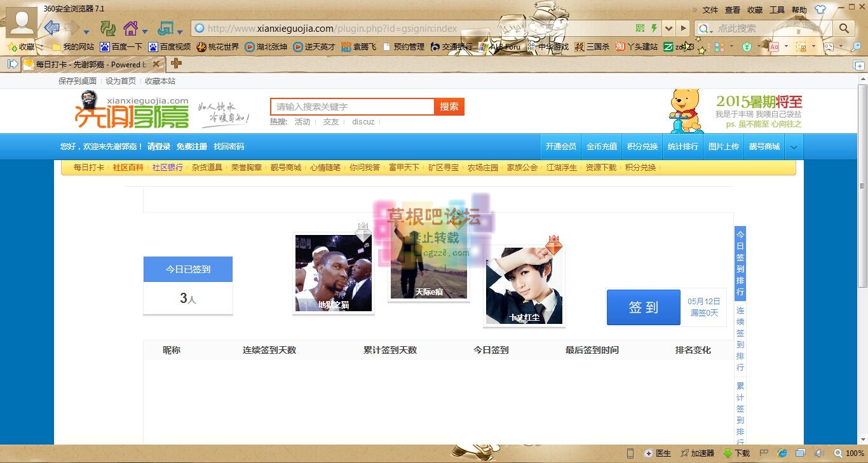Image resolution: width=868 pixels, height=463 pixels.
Task: Click the site search keyword input field
Action: (352, 107)
